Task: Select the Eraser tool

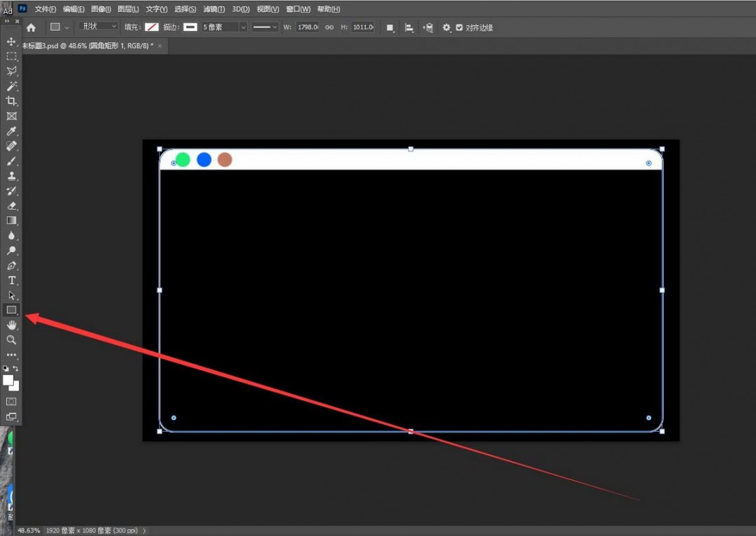Action: tap(11, 206)
